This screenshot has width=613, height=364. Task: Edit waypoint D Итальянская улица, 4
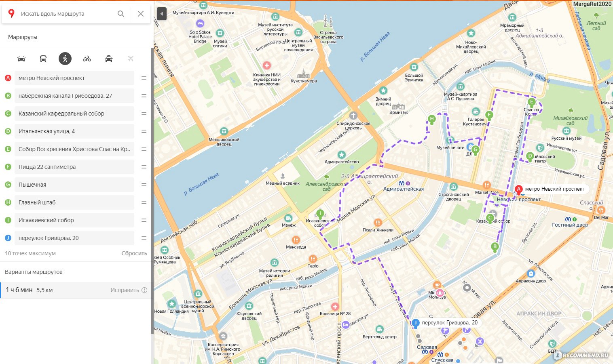coord(74,131)
